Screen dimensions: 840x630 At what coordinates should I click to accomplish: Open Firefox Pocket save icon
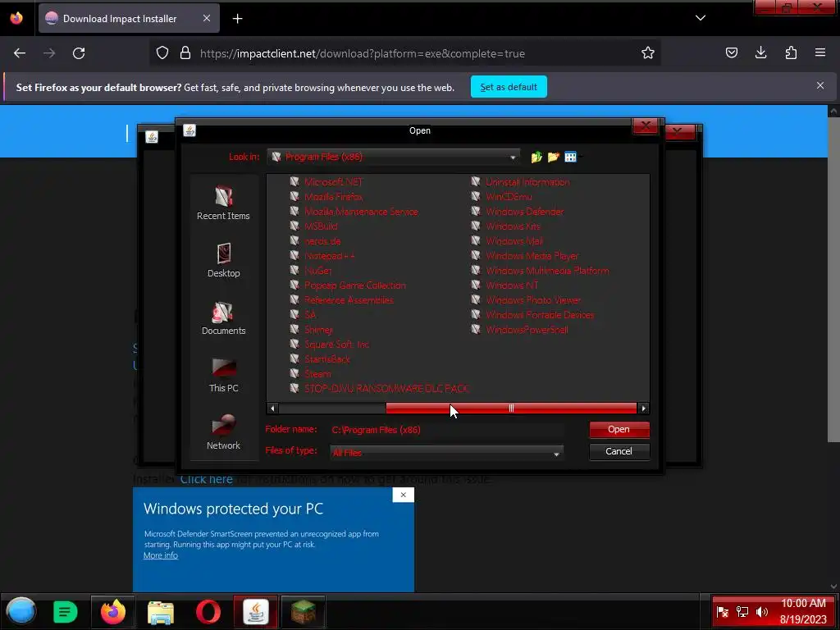click(731, 52)
